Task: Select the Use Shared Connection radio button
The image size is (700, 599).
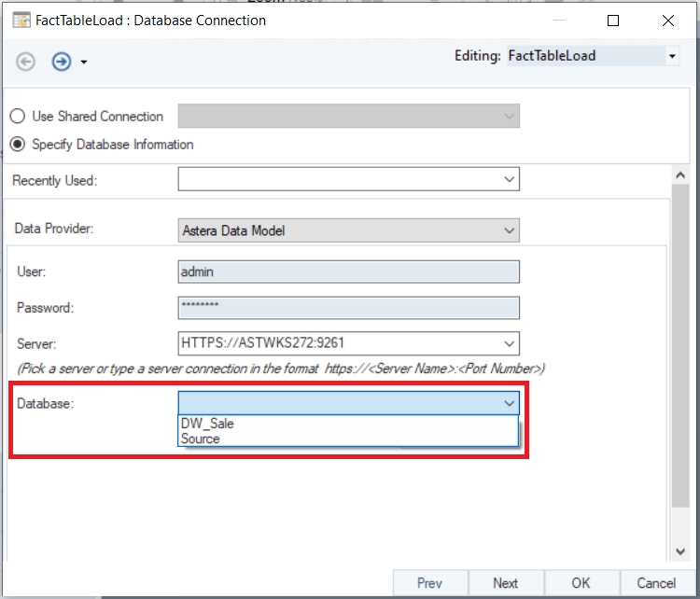Action: (17, 117)
